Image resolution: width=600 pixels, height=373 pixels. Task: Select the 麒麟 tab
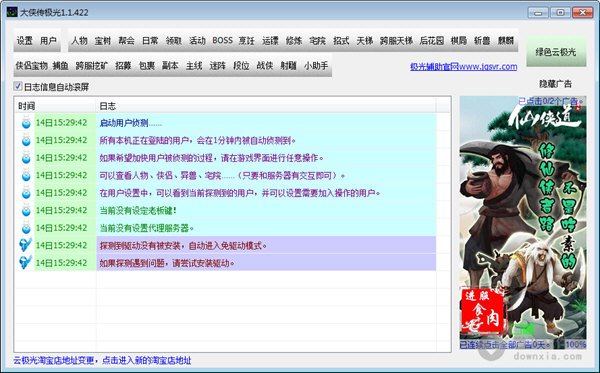pyautogui.click(x=505, y=41)
